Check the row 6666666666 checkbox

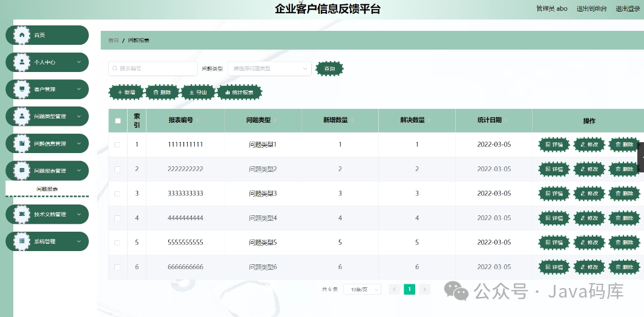click(117, 267)
